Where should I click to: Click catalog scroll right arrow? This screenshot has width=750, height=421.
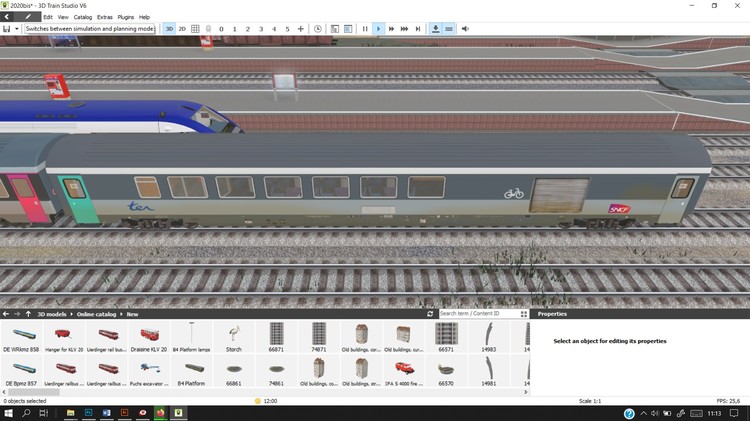tap(526, 392)
